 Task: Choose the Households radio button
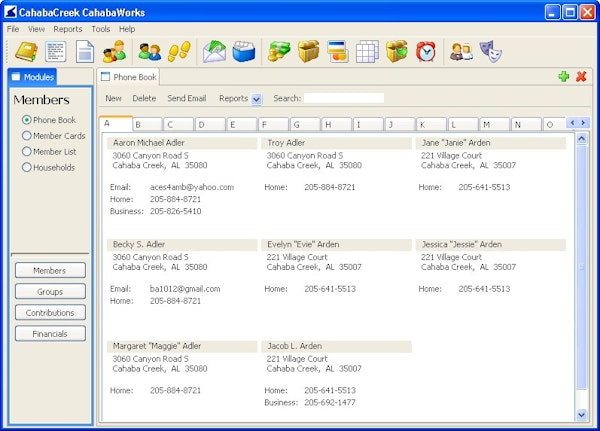[x=27, y=168]
